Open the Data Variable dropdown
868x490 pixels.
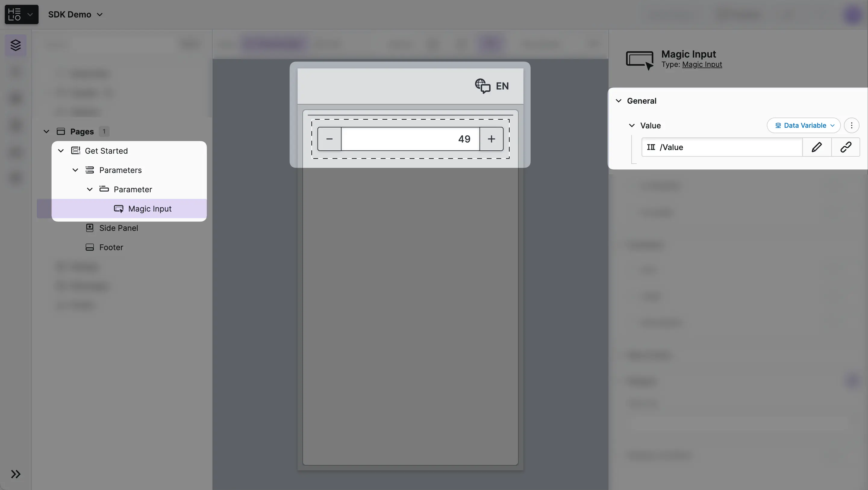click(804, 125)
